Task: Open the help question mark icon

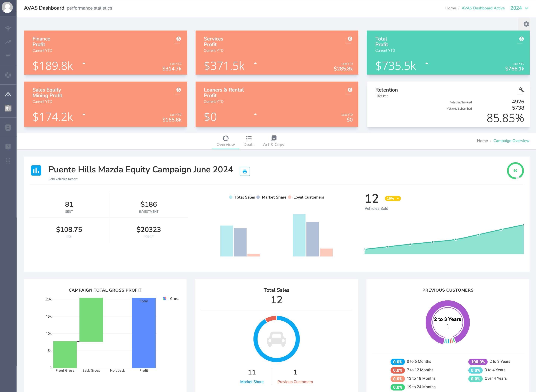Action: click(x=8, y=147)
